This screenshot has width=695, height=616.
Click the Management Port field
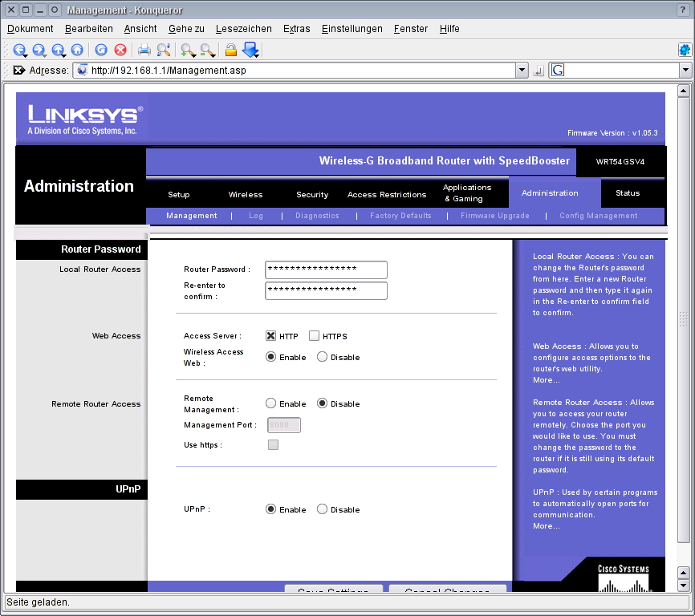284,424
